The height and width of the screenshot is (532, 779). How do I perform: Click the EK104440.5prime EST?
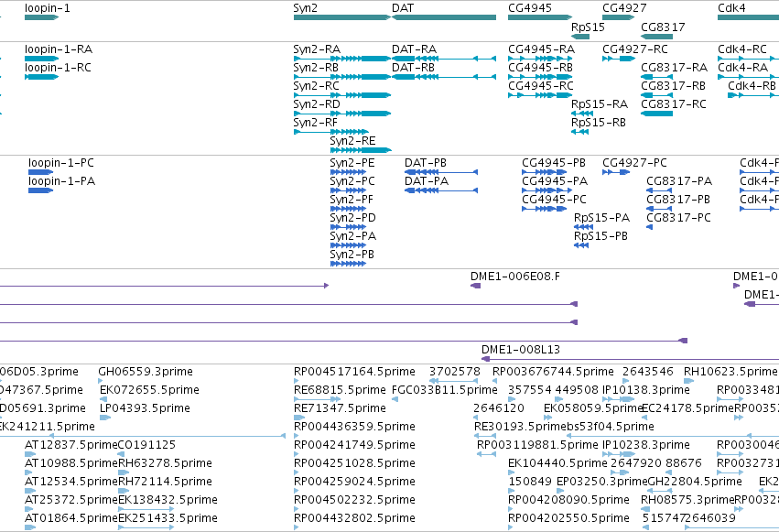(x=510, y=472)
